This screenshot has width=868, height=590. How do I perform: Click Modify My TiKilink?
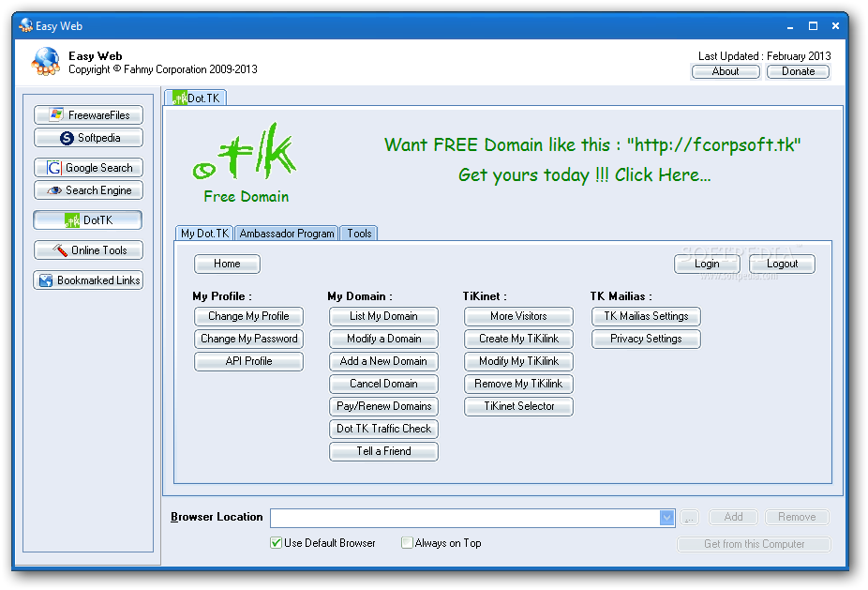[518, 361]
